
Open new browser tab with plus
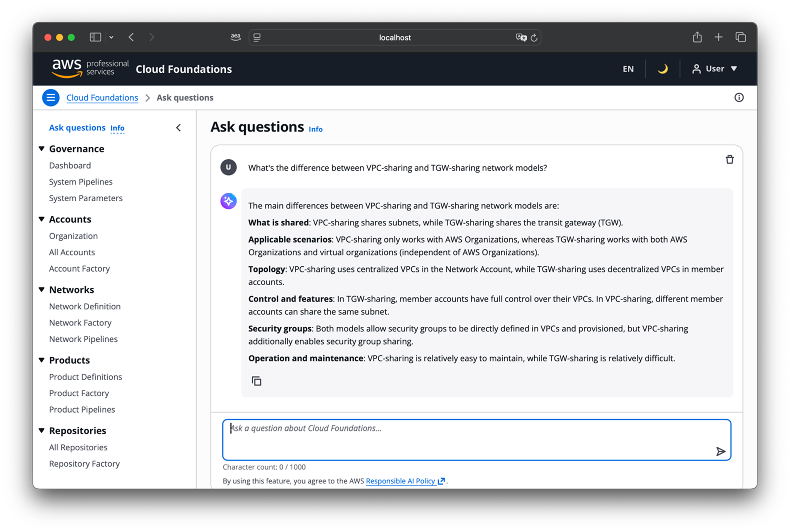(x=718, y=37)
